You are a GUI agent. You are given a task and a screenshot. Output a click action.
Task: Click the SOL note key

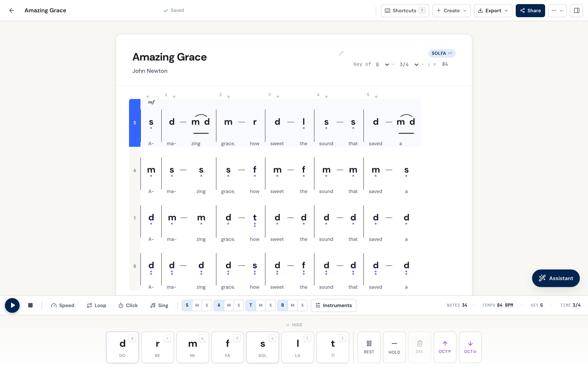click(x=262, y=347)
